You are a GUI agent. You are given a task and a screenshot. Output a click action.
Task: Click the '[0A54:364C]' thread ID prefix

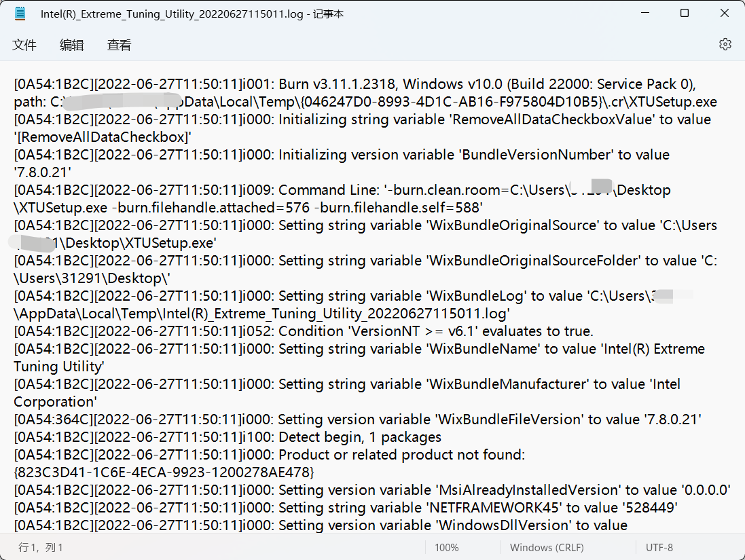click(x=54, y=419)
